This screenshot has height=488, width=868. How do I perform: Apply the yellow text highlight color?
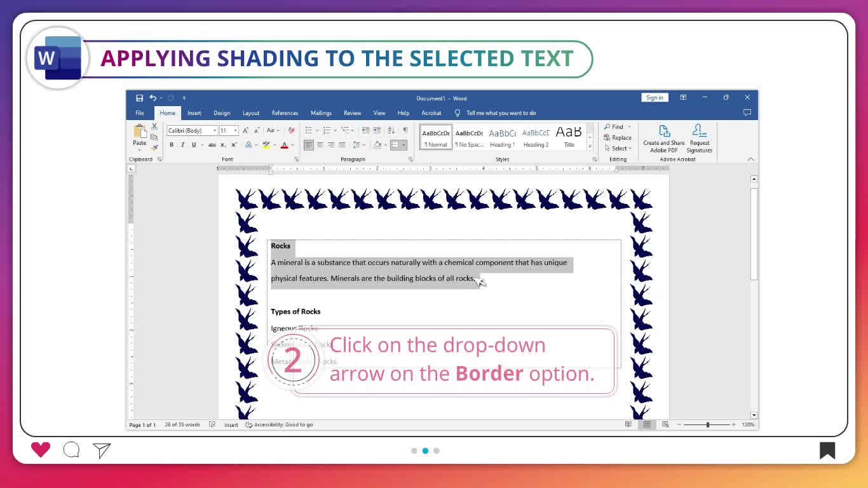coord(266,145)
